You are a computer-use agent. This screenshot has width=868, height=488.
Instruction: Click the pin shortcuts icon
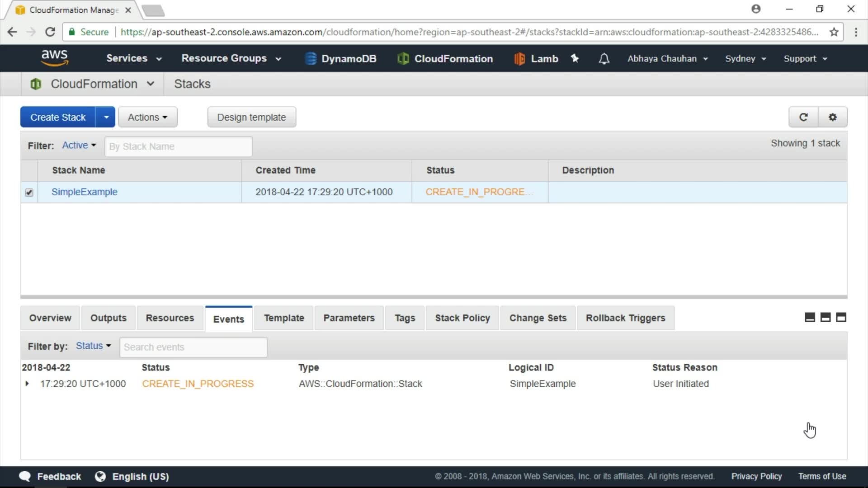pyautogui.click(x=575, y=58)
